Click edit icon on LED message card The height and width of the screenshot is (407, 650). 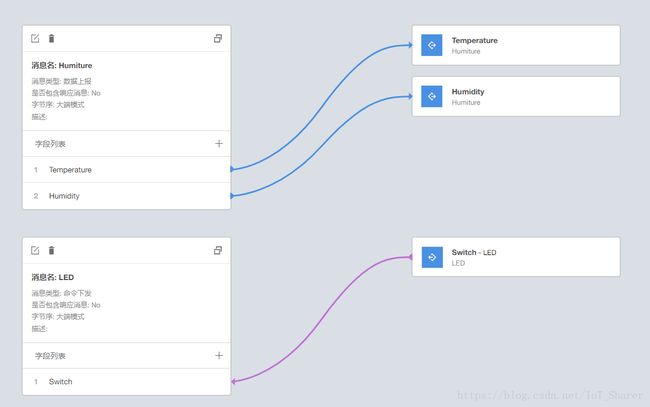click(x=35, y=250)
